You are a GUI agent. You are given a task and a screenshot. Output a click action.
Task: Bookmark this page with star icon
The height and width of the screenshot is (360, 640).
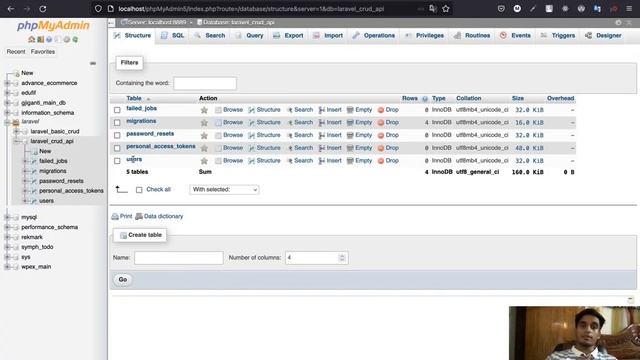point(446,9)
